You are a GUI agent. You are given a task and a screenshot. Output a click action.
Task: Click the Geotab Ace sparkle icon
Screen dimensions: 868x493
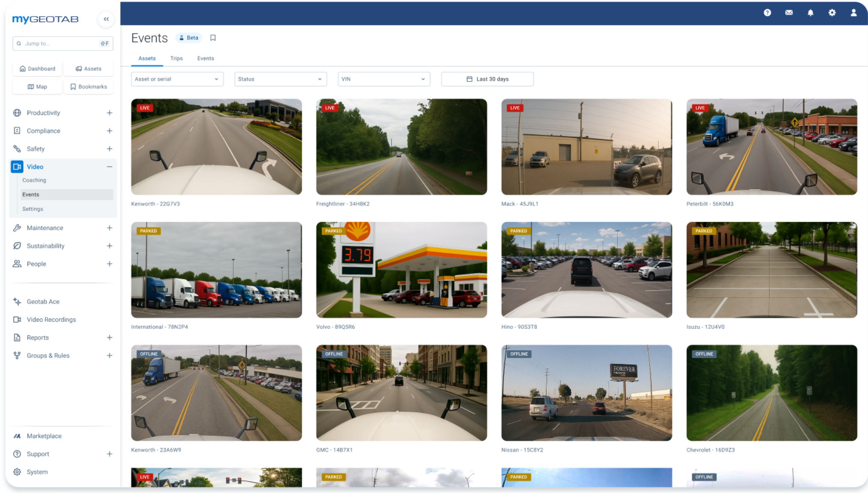pos(17,301)
